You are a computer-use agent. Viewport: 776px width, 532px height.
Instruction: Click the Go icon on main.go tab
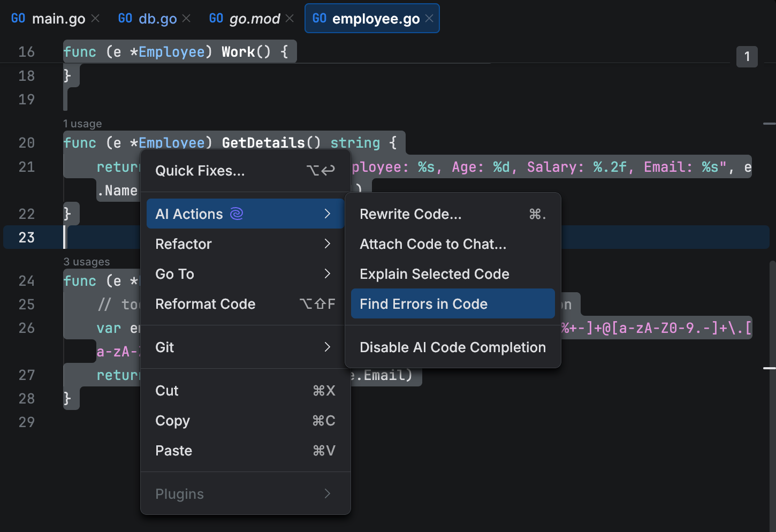click(x=18, y=19)
